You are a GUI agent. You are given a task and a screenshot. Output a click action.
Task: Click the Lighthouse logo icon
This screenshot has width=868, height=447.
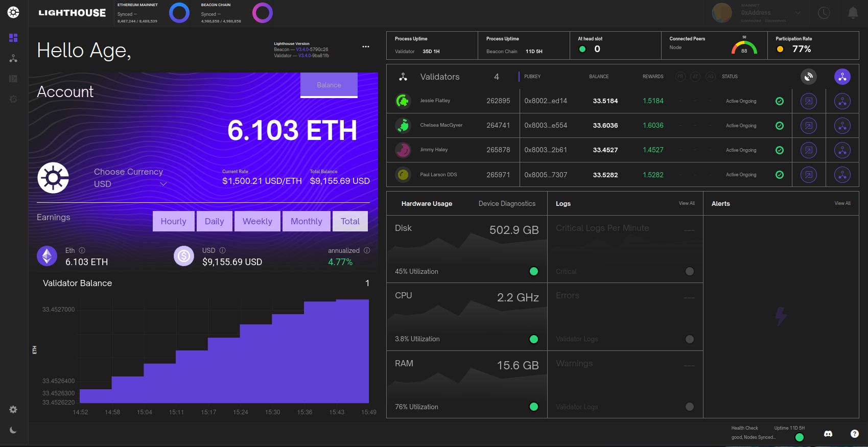13,12
